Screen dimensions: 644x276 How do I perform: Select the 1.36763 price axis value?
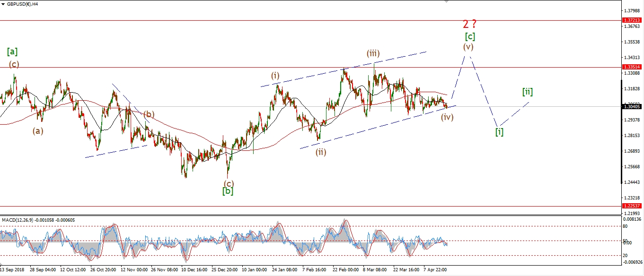point(633,26)
